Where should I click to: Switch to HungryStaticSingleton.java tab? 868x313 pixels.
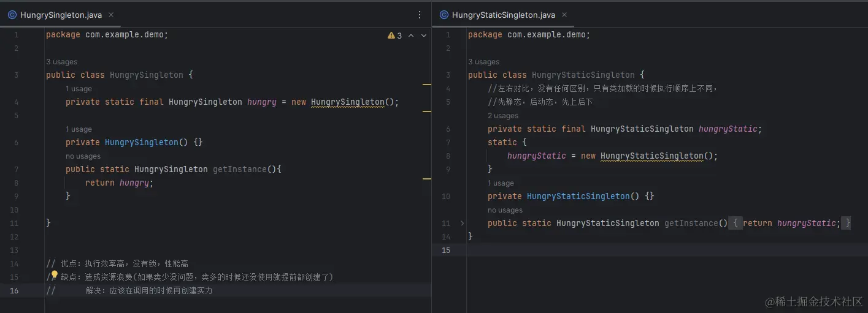click(x=503, y=15)
